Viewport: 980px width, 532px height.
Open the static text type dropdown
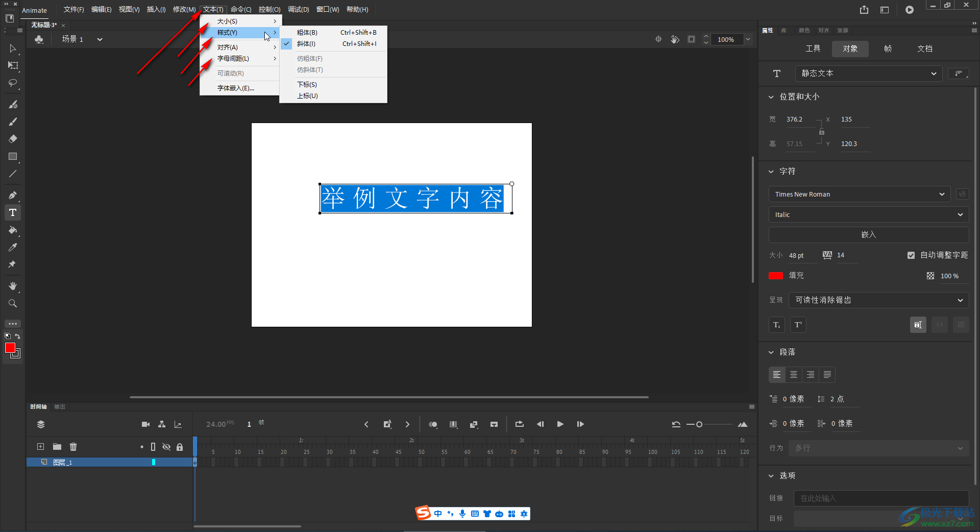(869, 74)
